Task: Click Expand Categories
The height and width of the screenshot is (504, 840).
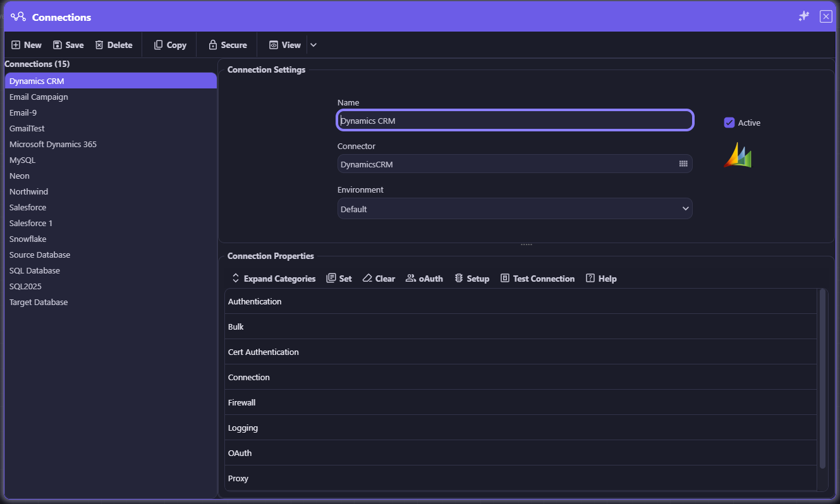Action: 274,279
